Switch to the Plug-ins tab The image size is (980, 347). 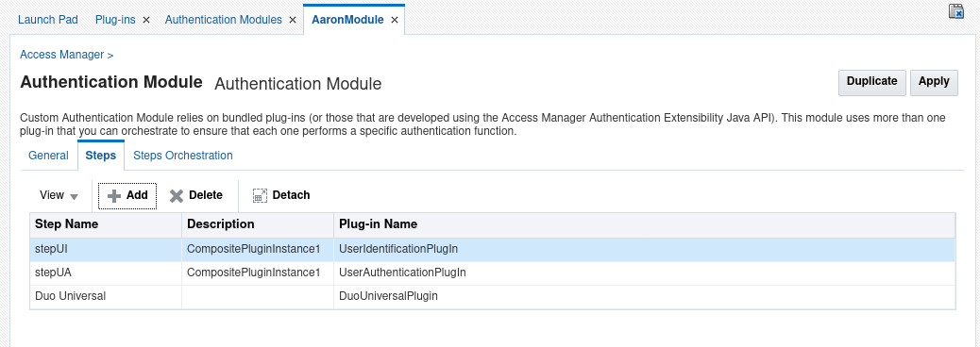coord(115,20)
